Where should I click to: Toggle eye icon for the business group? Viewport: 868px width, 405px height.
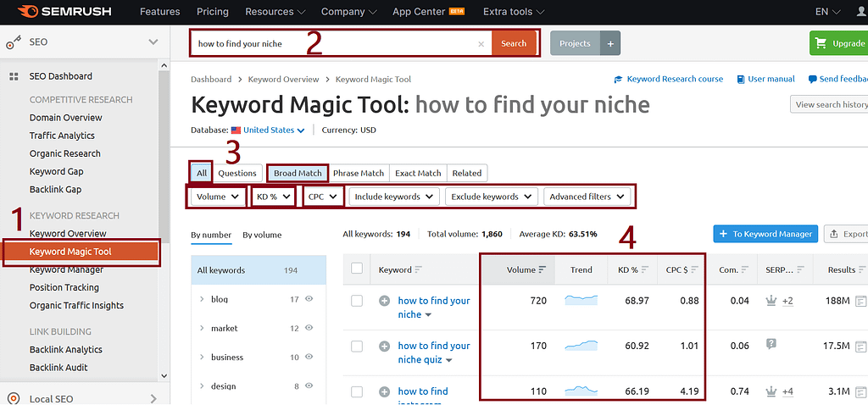point(309,357)
